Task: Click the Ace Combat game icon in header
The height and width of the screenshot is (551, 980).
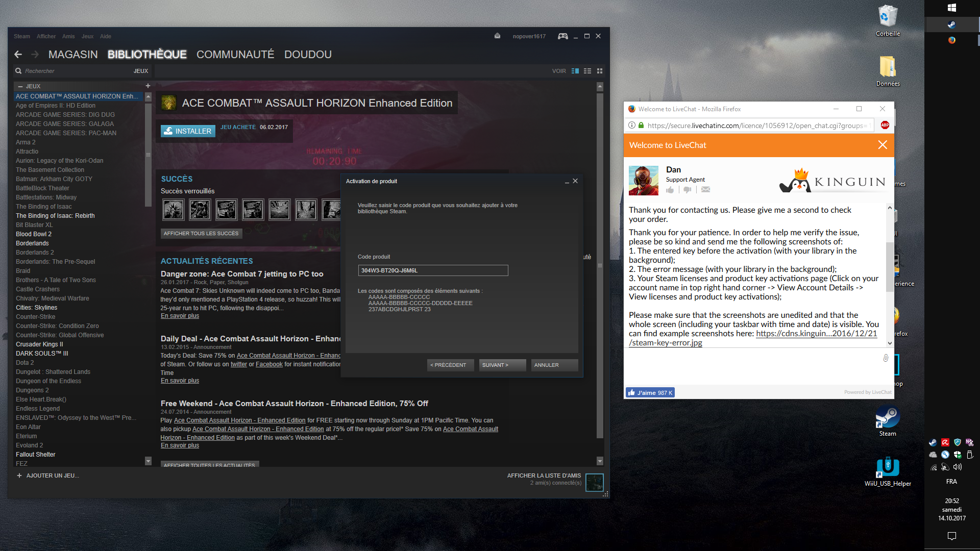Action: [168, 103]
